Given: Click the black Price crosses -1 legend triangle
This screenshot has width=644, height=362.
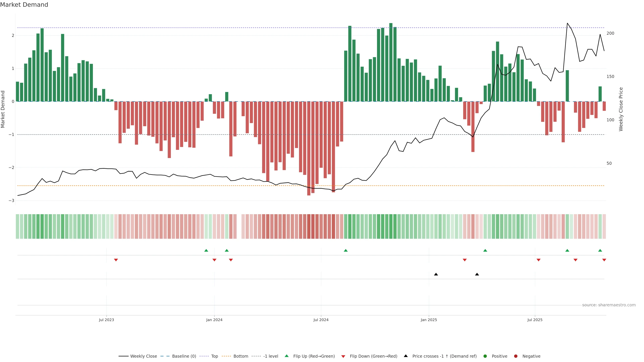Looking at the screenshot, I should (x=406, y=356).
